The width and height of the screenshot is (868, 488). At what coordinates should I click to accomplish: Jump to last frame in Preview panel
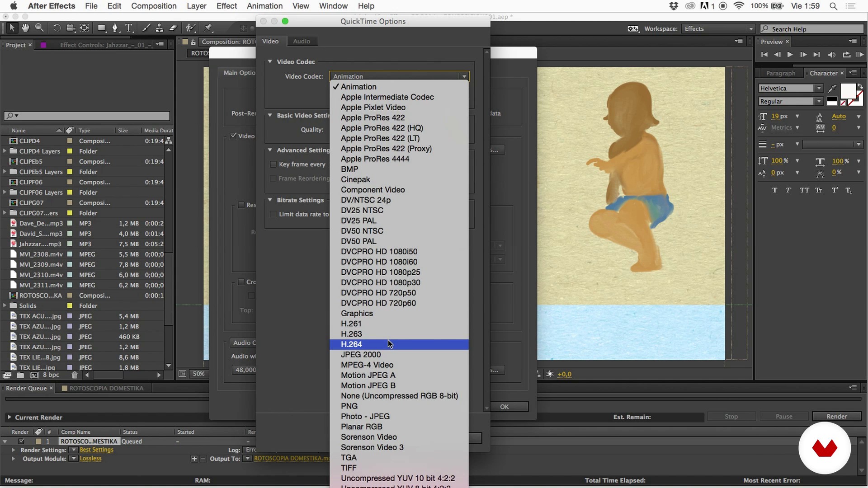point(816,55)
